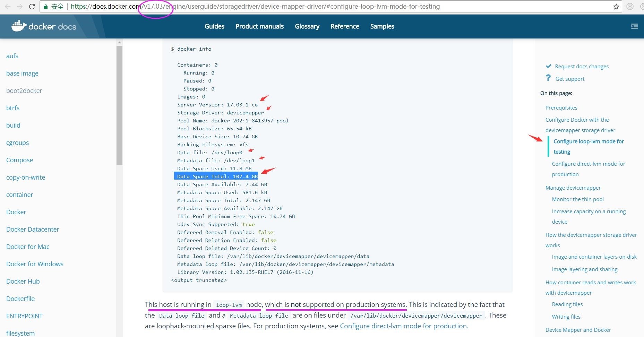Open the cgroups glossary link
This screenshot has width=644, height=337.
coord(17,142)
